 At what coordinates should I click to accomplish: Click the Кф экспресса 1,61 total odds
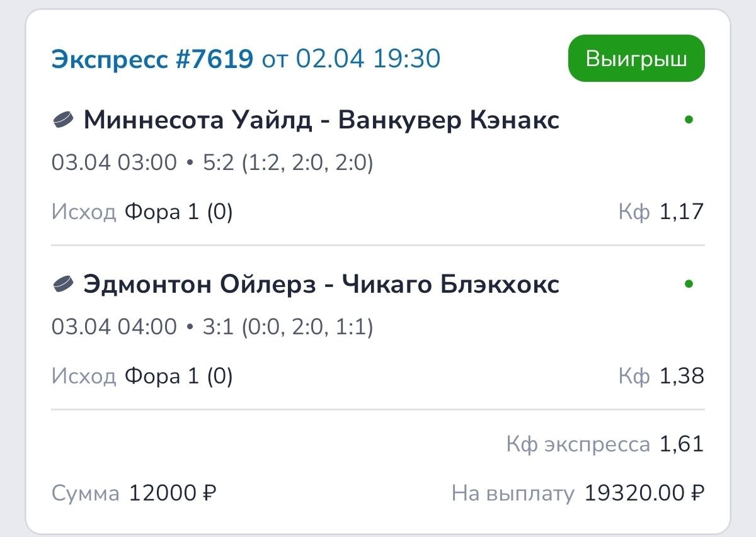[681, 444]
